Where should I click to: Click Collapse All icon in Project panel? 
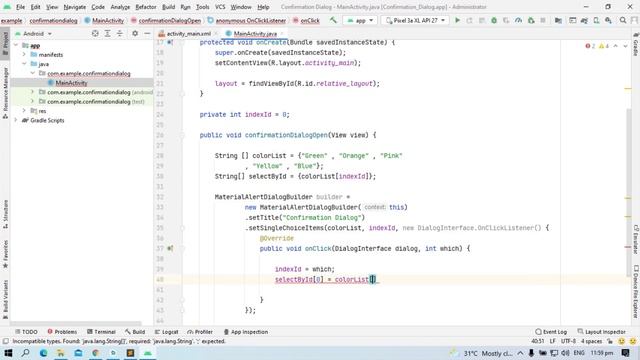120,33
